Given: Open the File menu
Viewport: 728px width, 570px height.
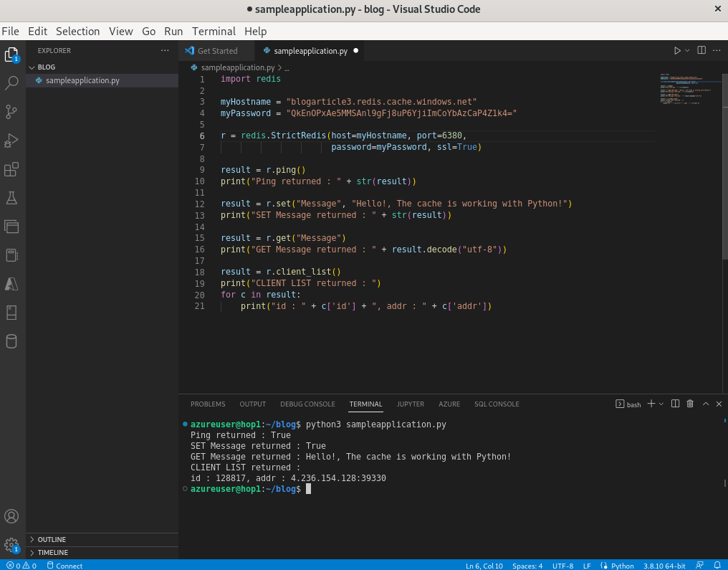Looking at the screenshot, I should pyautogui.click(x=10, y=31).
